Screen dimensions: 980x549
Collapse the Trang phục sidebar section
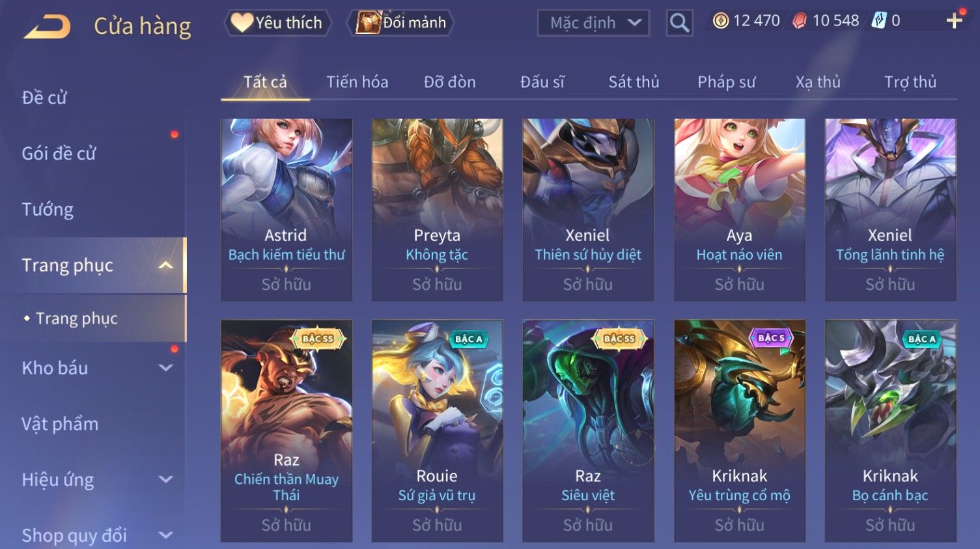pos(166,265)
